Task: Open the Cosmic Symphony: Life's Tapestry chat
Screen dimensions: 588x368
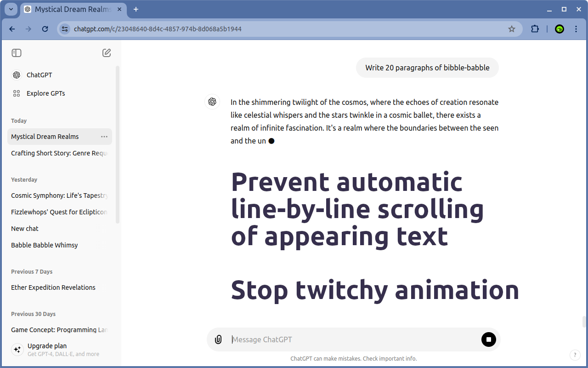Action: point(60,195)
